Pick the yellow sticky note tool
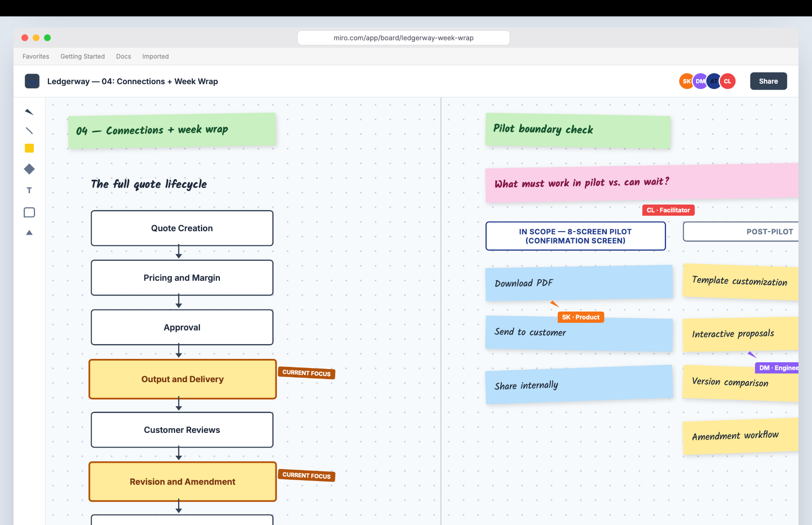Screen dimensions: 812x525 29,148
